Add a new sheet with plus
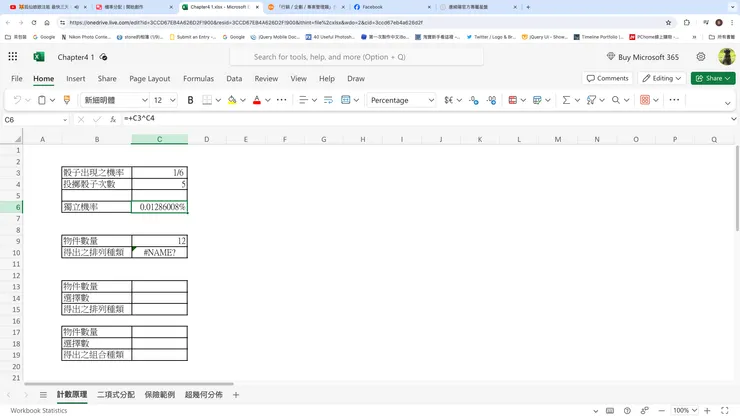 (x=236, y=395)
